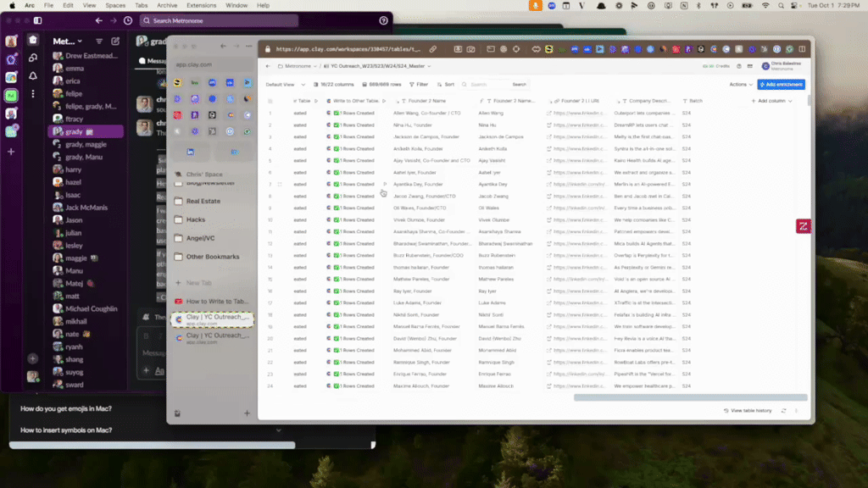Click the camera capture icon in Arc toolbar
The height and width of the screenshot is (488, 868).
[x=470, y=49]
